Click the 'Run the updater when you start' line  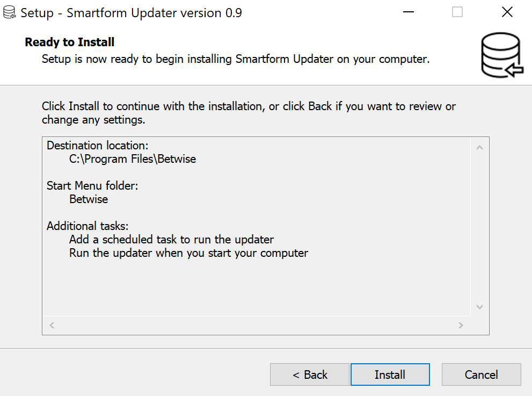pyautogui.click(x=188, y=253)
